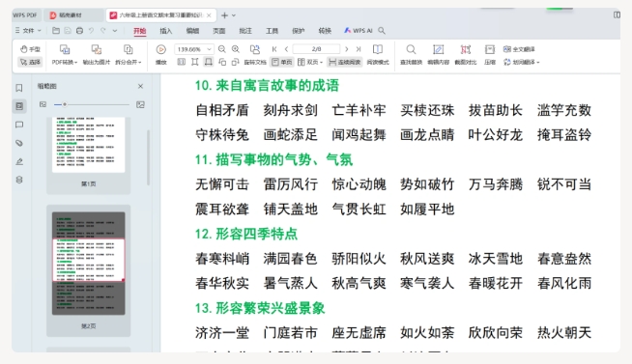Toggle the thumbnail panel sidebar icon
Viewport: 632px width, 364px height.
click(19, 106)
